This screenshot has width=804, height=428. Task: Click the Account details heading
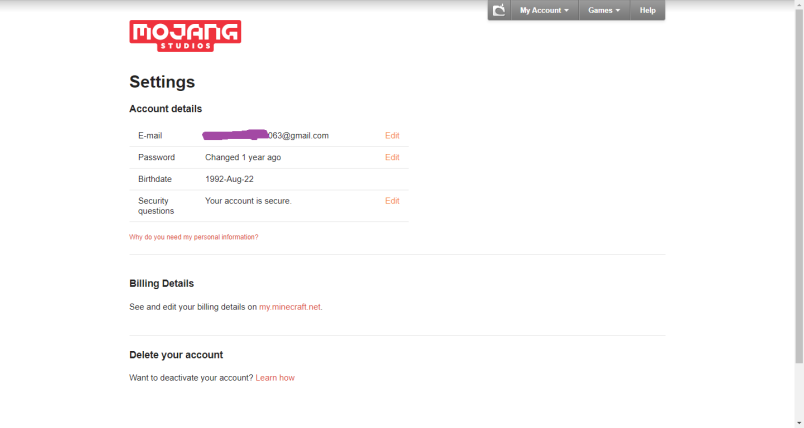coord(166,109)
